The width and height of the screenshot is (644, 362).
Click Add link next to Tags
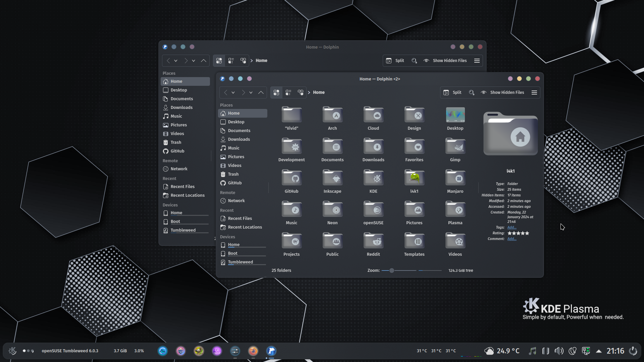512,228
